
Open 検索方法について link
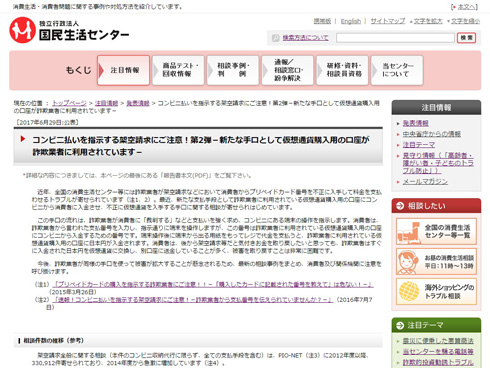(x=305, y=38)
